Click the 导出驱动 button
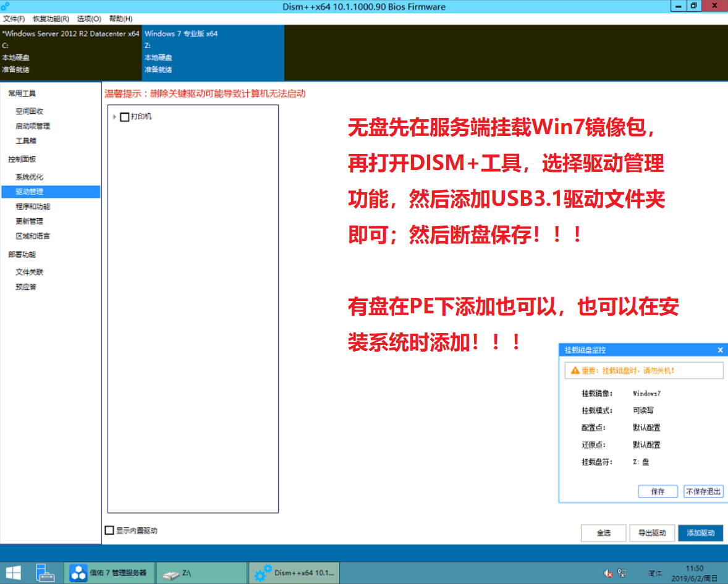 pos(652,533)
